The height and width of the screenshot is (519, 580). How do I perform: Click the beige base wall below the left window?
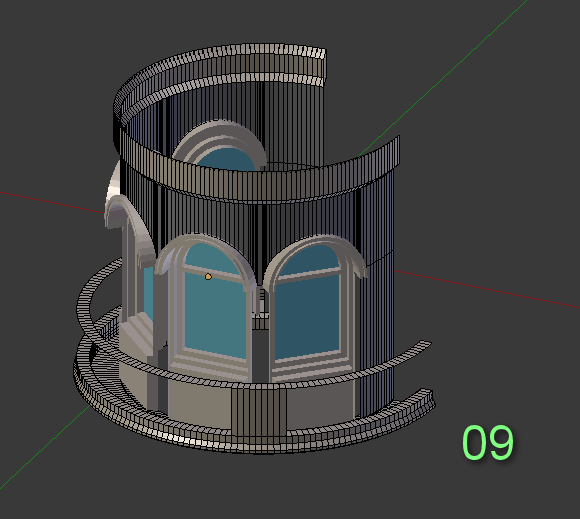[x=200, y=401]
